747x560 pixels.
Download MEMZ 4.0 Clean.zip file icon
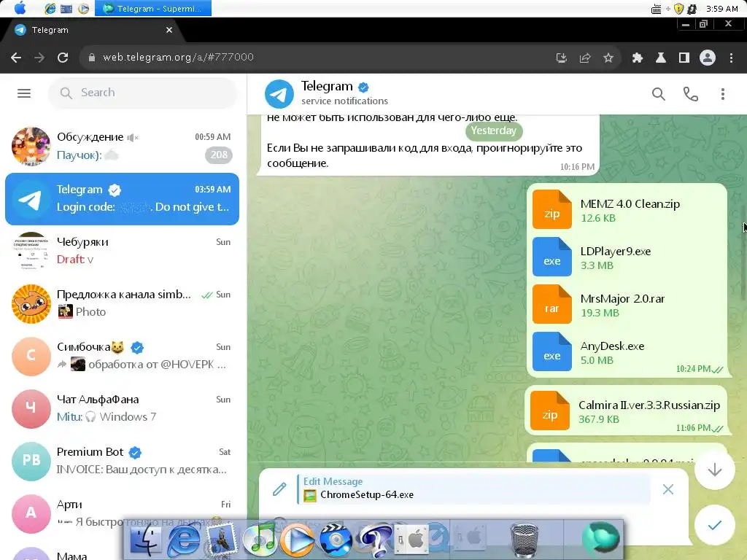point(551,209)
